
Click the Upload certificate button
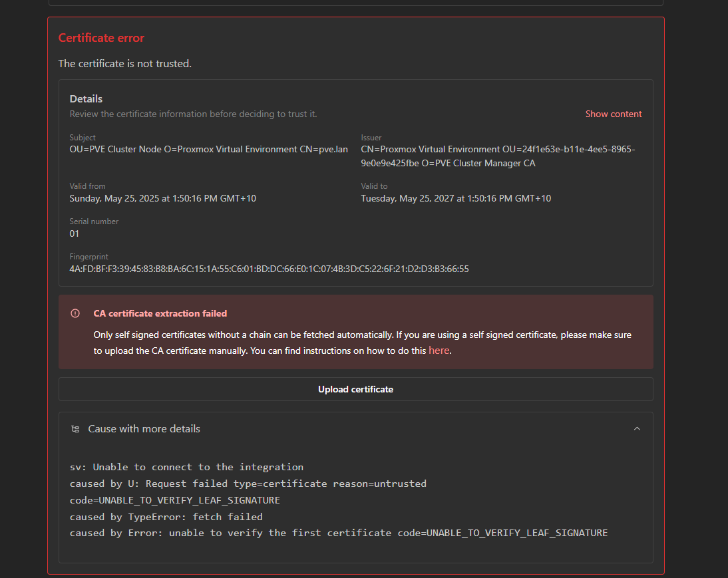click(355, 389)
